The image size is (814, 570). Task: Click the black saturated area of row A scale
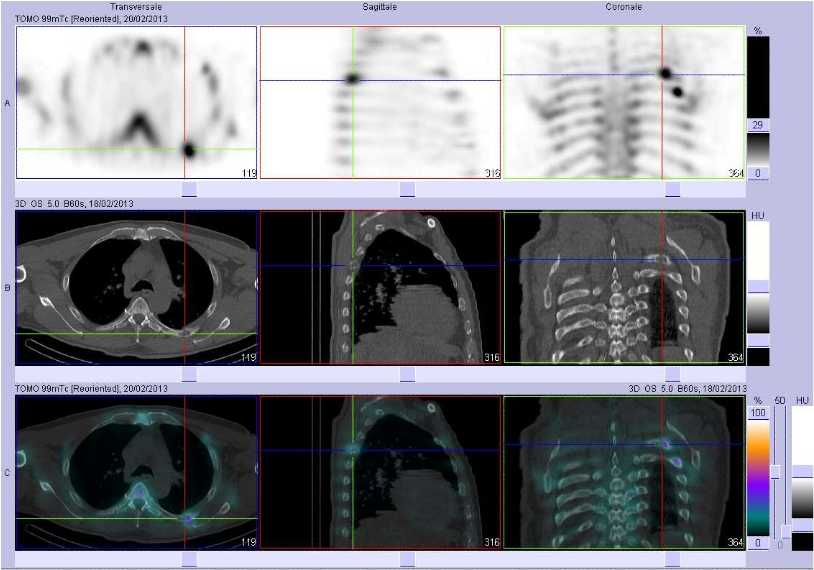pos(758,77)
